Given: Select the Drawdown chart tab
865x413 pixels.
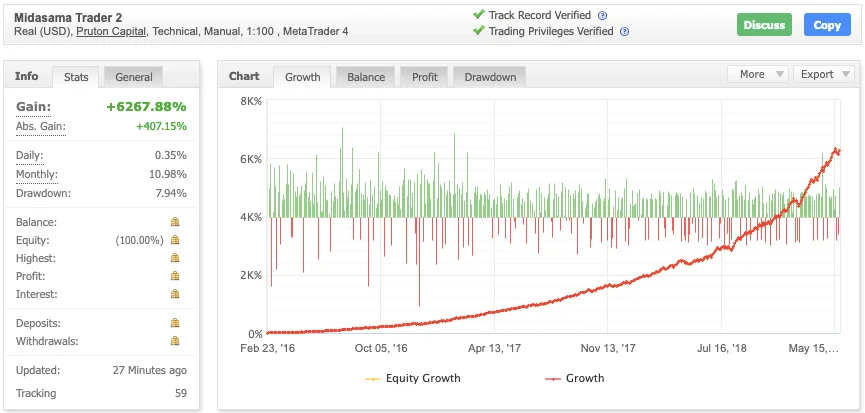Looking at the screenshot, I should pyautogui.click(x=490, y=77).
